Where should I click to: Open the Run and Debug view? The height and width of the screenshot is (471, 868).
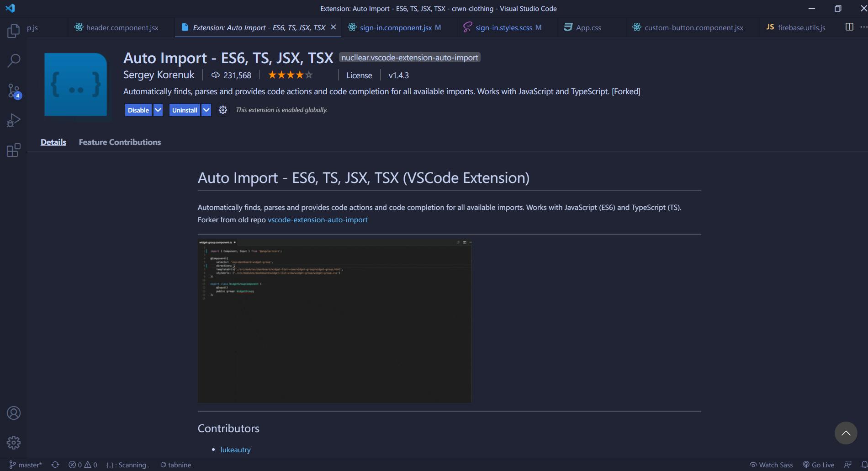tap(14, 120)
